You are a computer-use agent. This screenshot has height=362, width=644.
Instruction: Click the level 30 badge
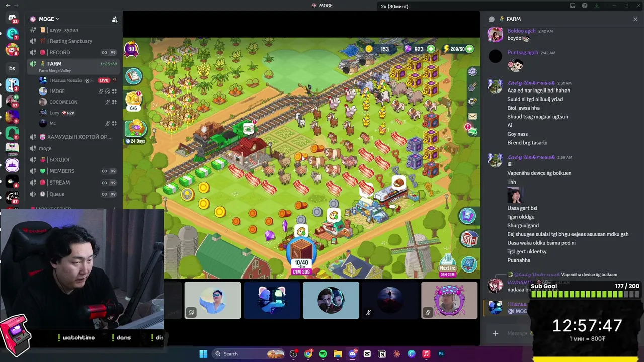131,49
